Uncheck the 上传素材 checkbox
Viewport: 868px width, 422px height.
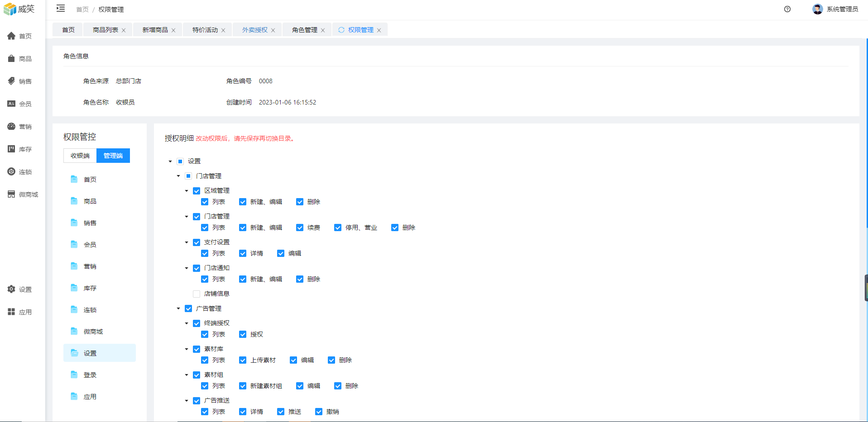point(243,360)
